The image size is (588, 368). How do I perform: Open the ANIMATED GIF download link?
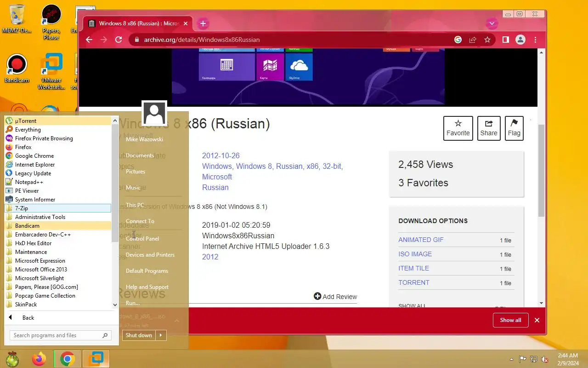[421, 240]
